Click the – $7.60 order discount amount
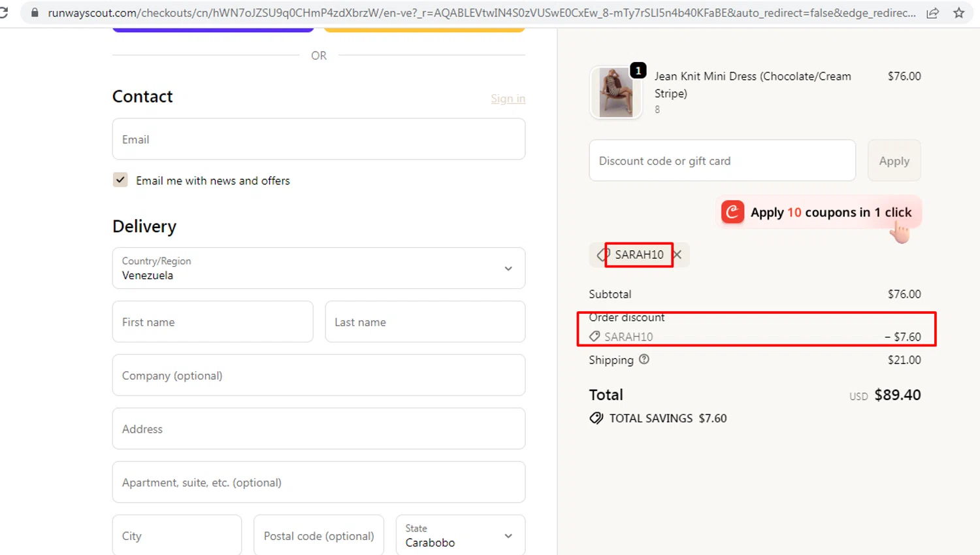 [x=903, y=337]
